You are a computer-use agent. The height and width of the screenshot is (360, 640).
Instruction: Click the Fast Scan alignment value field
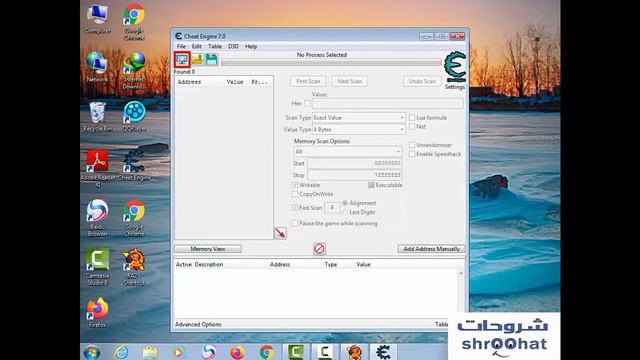click(332, 207)
